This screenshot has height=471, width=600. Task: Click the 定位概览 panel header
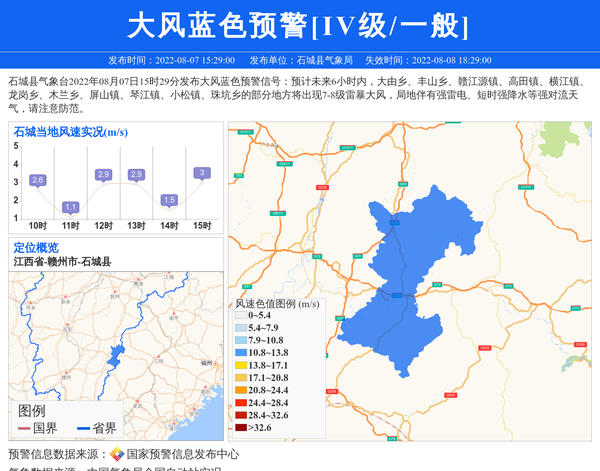pyautogui.click(x=36, y=247)
